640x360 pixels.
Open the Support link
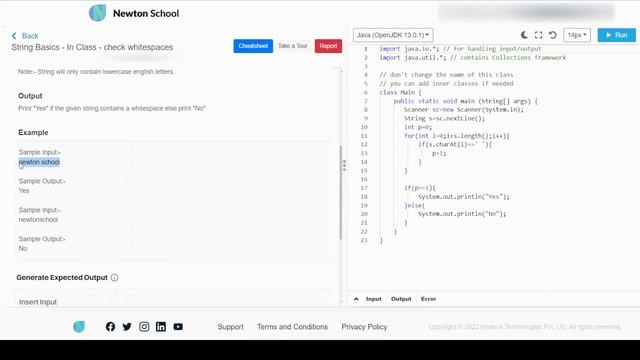pyautogui.click(x=230, y=327)
